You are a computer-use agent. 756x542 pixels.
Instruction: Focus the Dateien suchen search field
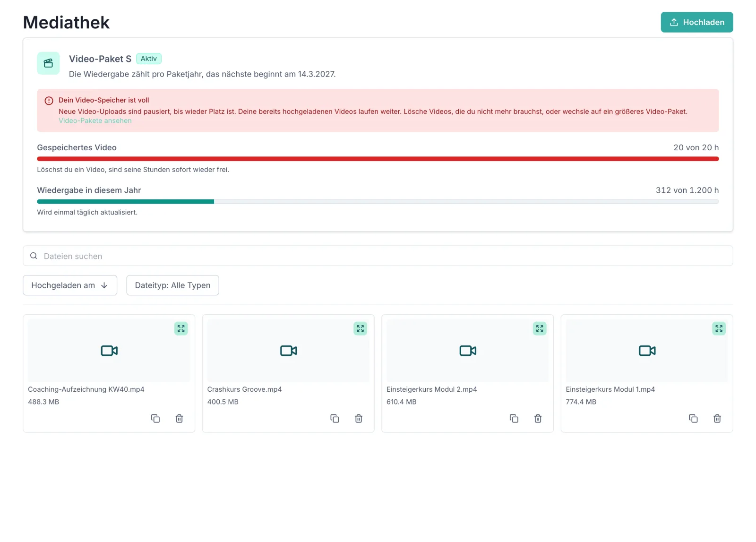click(378, 256)
